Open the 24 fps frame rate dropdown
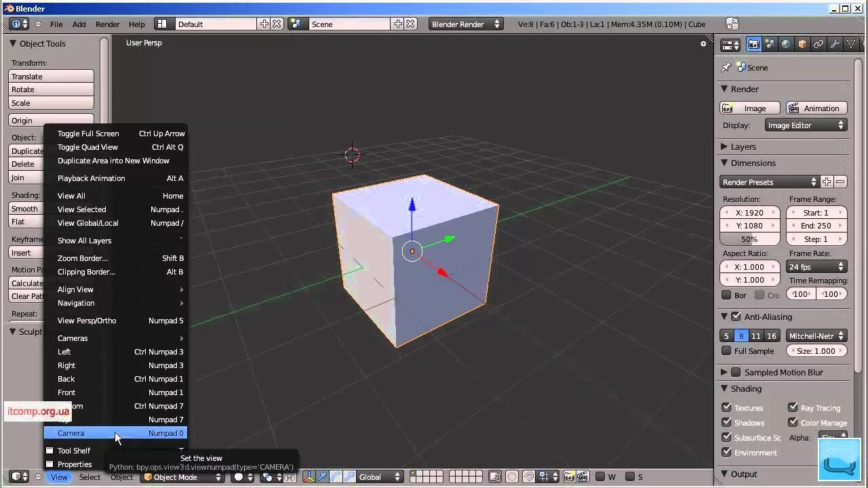Image resolution: width=868 pixels, height=488 pixels. pos(816,267)
